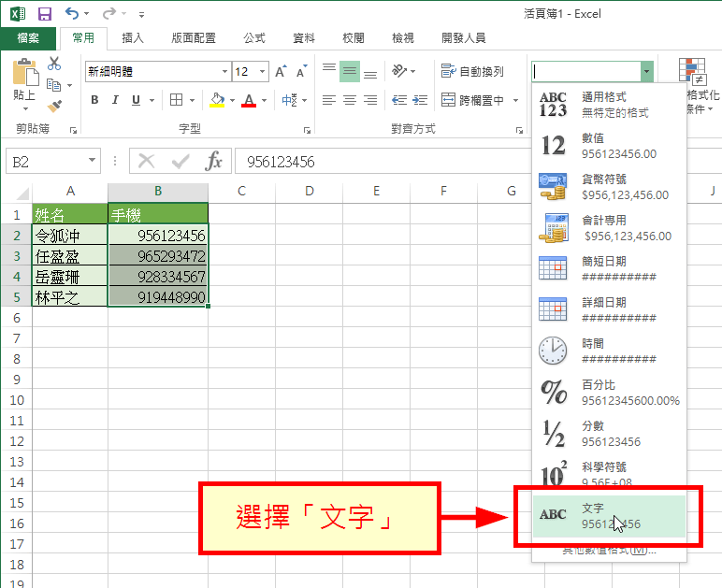Decrease font size with smaller A icon

(301, 71)
